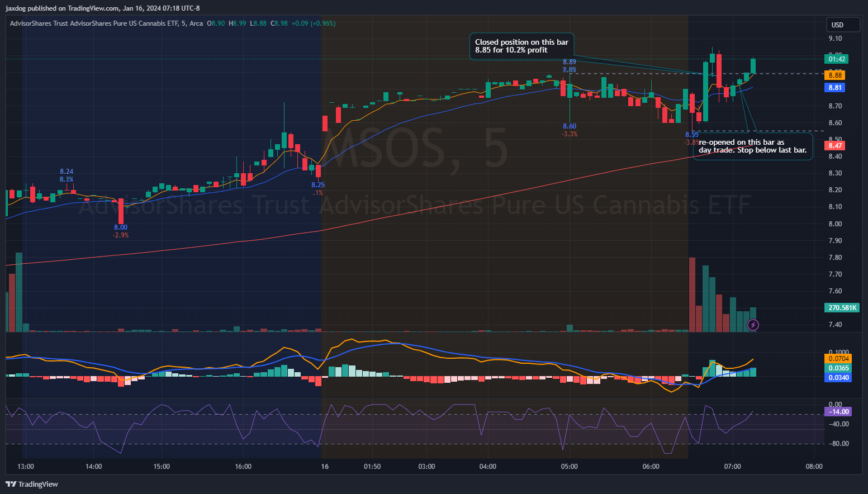Open the USD currency selector

(843, 25)
